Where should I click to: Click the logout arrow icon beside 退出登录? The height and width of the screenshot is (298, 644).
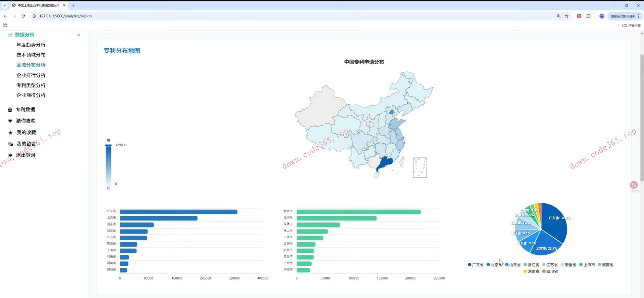(x=10, y=155)
